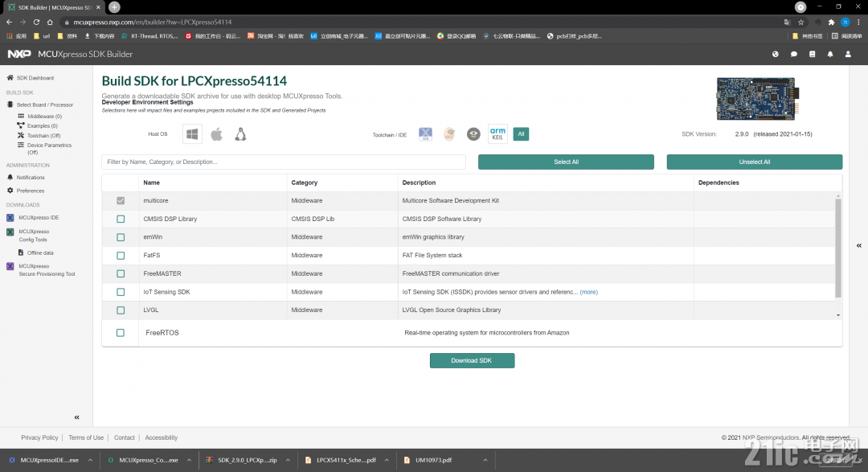Open options for the SDK_2.9.0 zip download
Viewport: 868px width, 472px height.
[x=288, y=461]
